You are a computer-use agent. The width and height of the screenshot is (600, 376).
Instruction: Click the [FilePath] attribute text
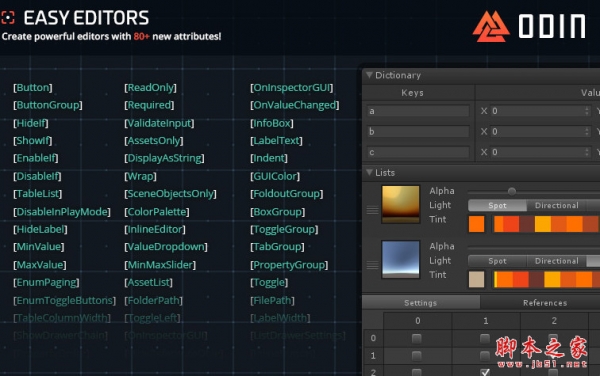(x=272, y=301)
